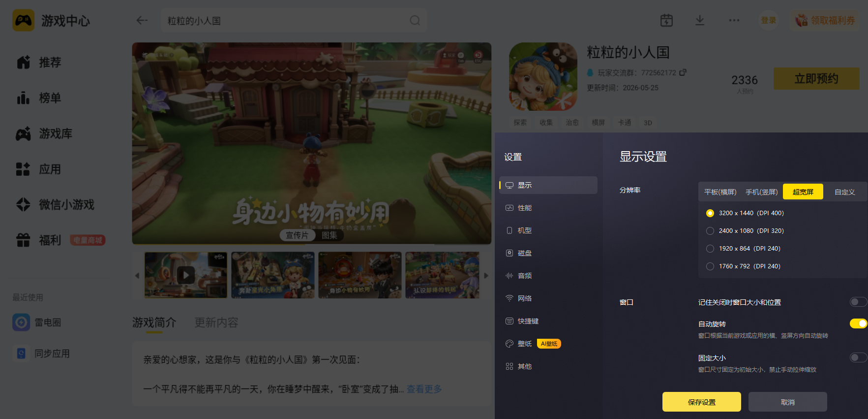Open the 推荐 home icon in sidebar
This screenshot has height=419, width=868.
23,62
